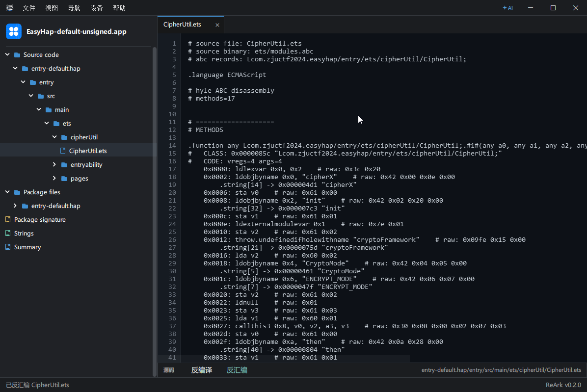Click the ldexternalmodulevar instruction line
The width and height of the screenshot is (587, 392).
point(304,224)
